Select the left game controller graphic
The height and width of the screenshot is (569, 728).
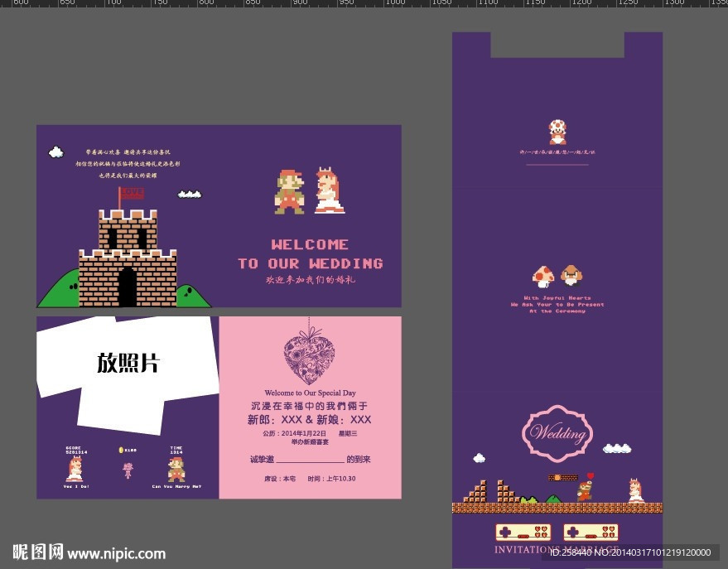click(523, 533)
